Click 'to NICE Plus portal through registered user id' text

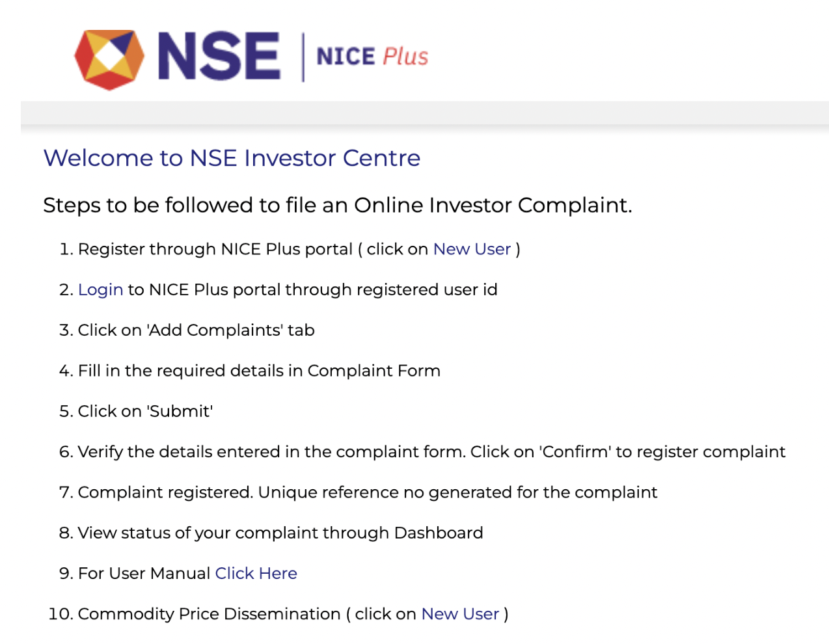[312, 289]
